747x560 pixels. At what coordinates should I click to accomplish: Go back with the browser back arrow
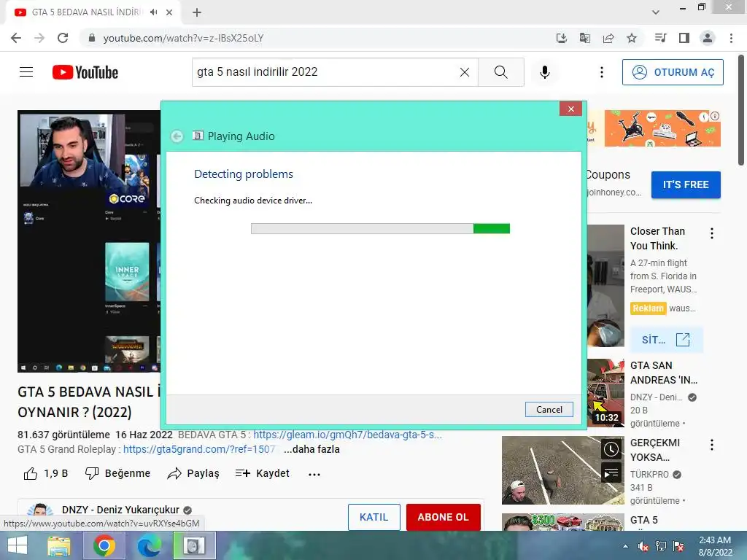point(16,38)
